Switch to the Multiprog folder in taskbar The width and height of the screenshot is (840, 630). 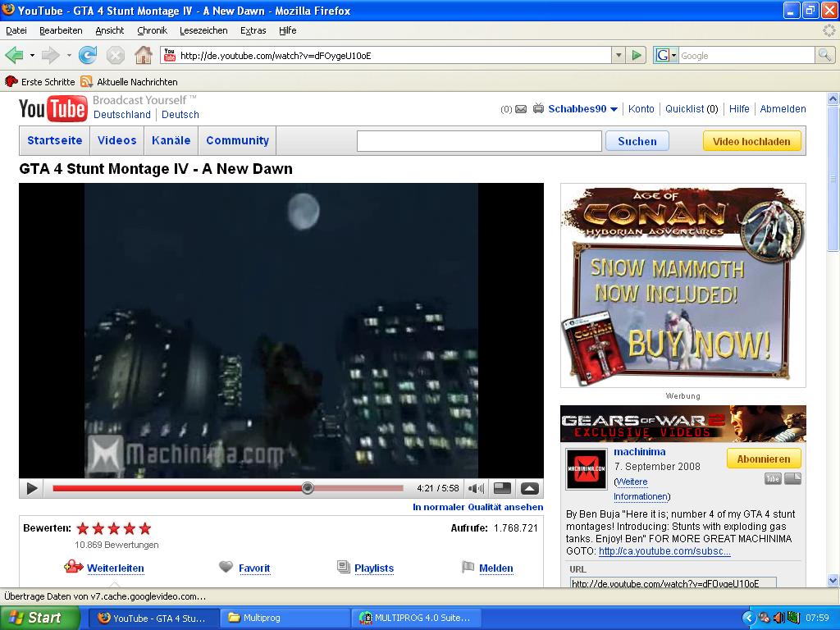286,618
